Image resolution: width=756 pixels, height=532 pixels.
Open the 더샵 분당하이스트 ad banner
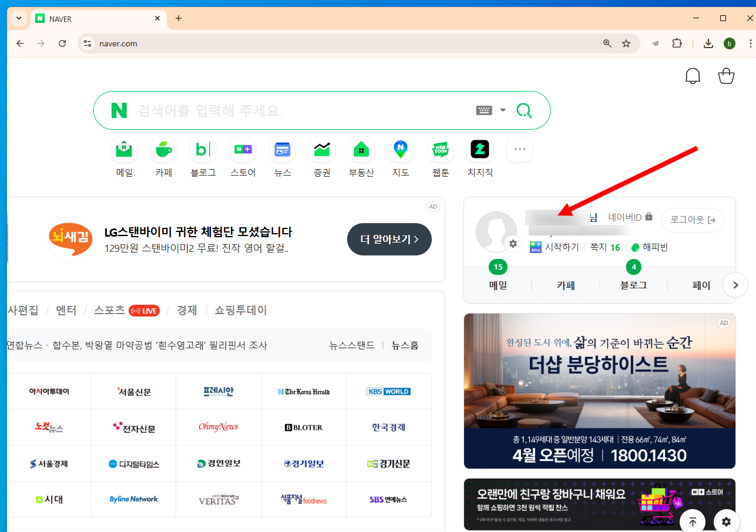click(600, 391)
